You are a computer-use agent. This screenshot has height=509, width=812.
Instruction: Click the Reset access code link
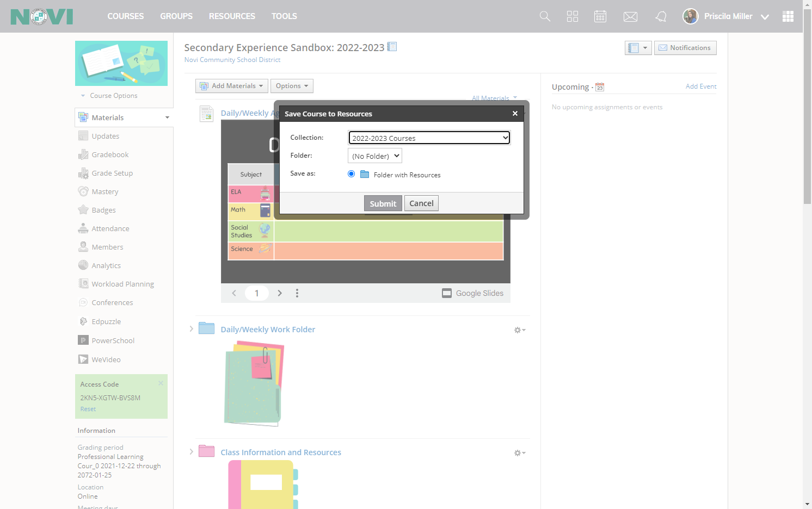pyautogui.click(x=88, y=409)
